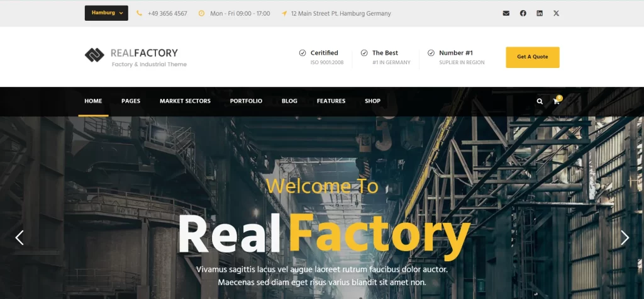Select the Home menu item

pyautogui.click(x=93, y=101)
